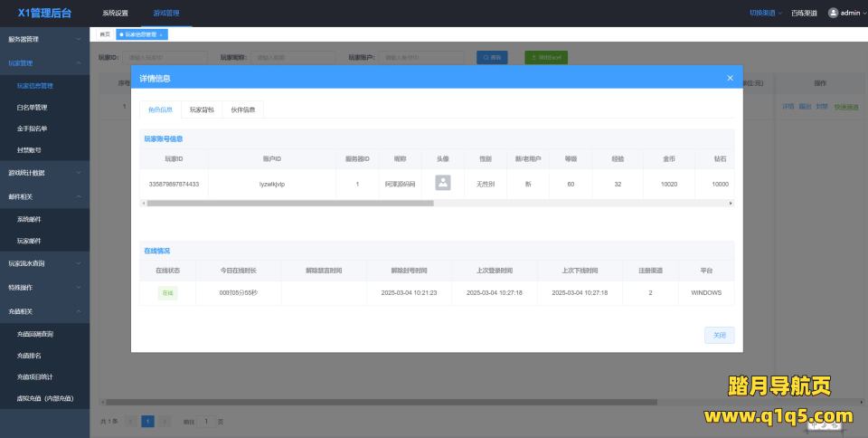Open the 系统设置 top menu

pyautogui.click(x=115, y=14)
